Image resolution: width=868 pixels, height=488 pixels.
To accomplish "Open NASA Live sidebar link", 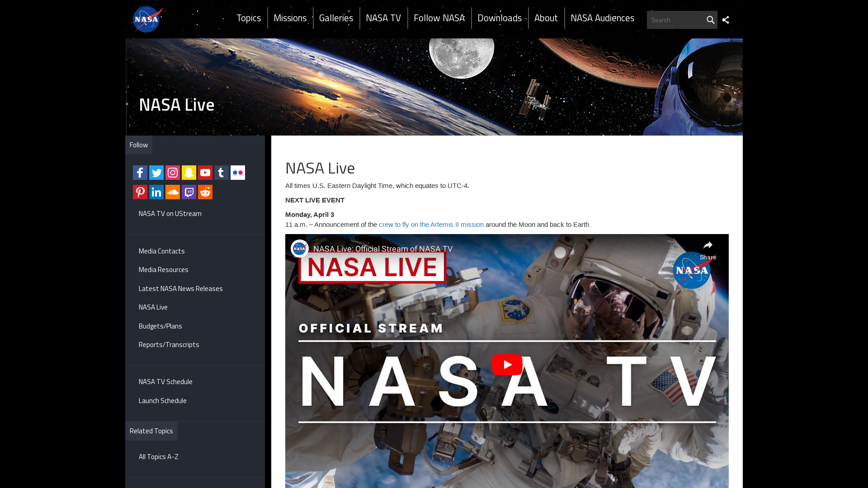I will coord(153,307).
